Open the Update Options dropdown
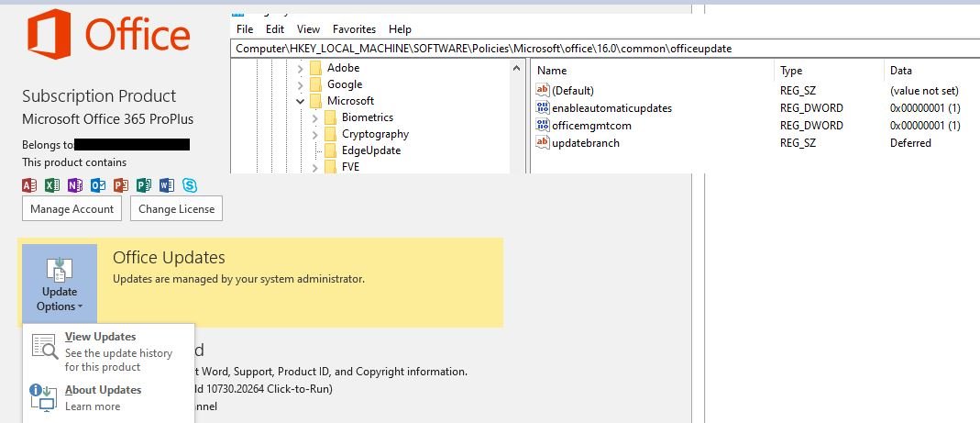980x423 pixels. pyautogui.click(x=60, y=284)
